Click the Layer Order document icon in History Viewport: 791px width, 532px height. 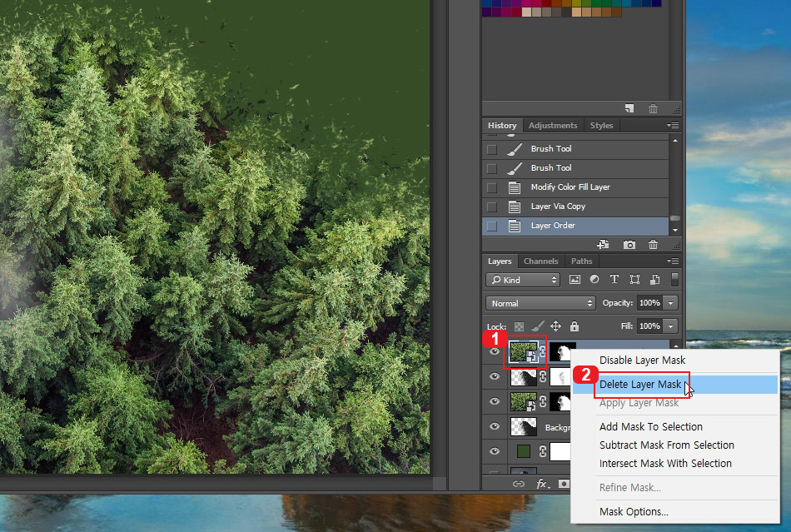click(x=515, y=226)
